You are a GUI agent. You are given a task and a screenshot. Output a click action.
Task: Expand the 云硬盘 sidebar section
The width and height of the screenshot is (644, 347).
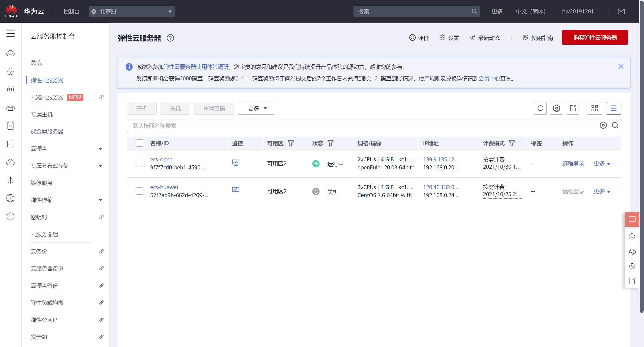100,149
